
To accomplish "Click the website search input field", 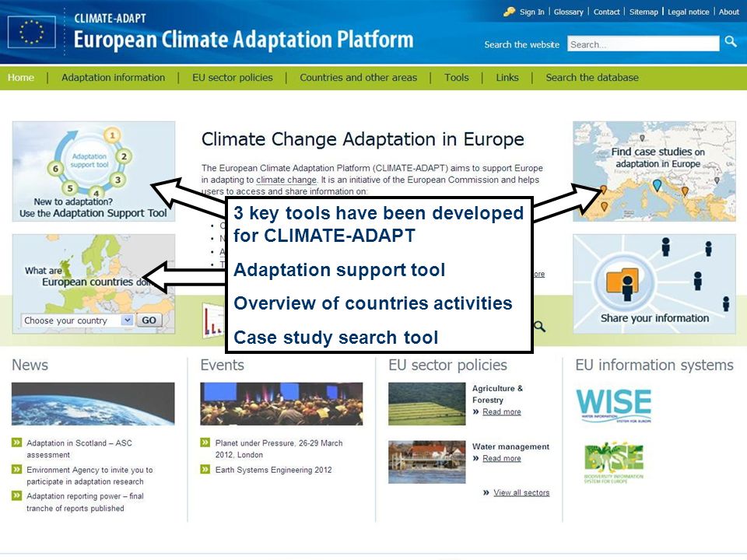I will (x=644, y=44).
